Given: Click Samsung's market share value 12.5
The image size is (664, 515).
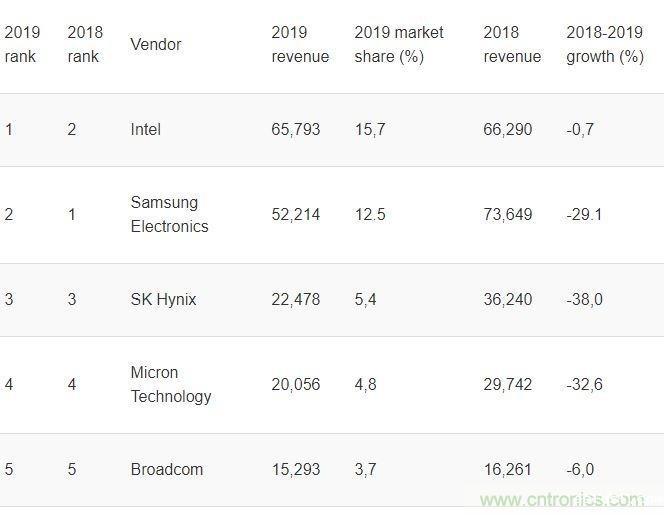Looking at the screenshot, I should (370, 215).
